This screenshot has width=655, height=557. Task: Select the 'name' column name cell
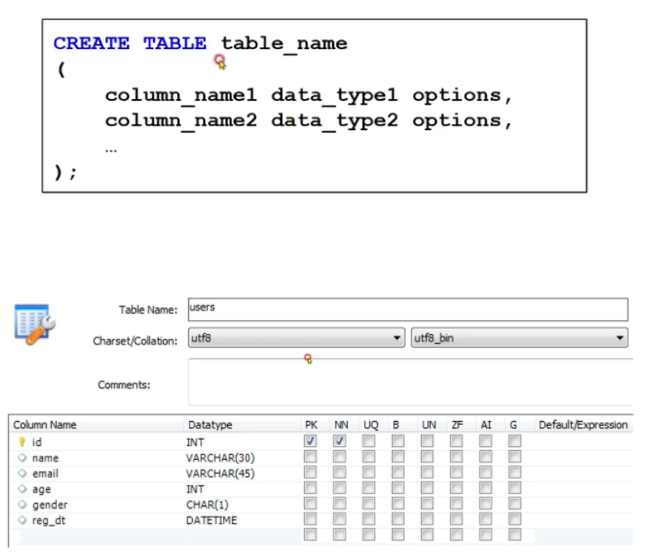coord(46,458)
